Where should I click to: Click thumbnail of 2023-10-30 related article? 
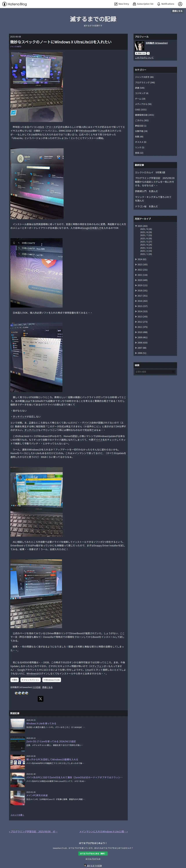pos(18,762)
